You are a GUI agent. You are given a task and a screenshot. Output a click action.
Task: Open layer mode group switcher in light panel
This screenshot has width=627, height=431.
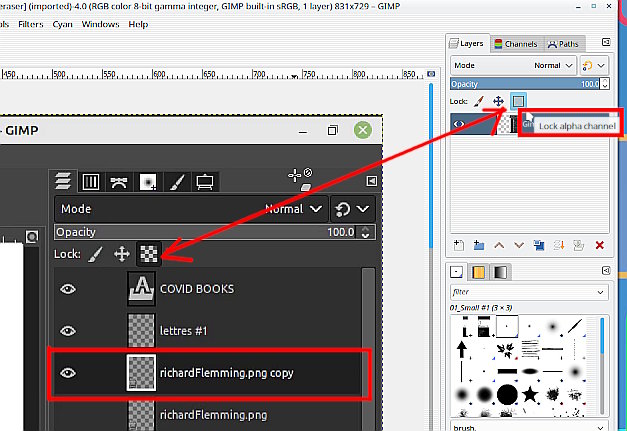click(x=595, y=65)
